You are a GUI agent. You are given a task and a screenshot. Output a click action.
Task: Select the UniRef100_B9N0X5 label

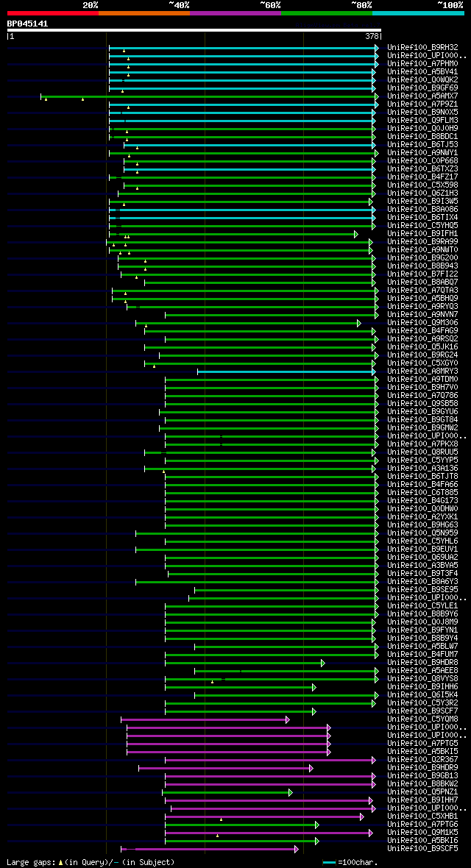point(422,113)
